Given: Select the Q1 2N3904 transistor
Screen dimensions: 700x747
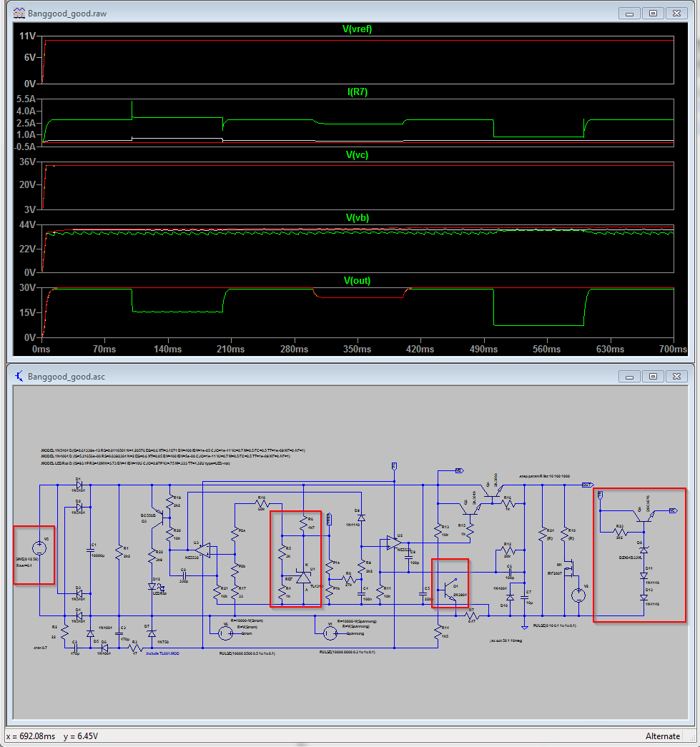Looking at the screenshot, I should click(x=449, y=590).
